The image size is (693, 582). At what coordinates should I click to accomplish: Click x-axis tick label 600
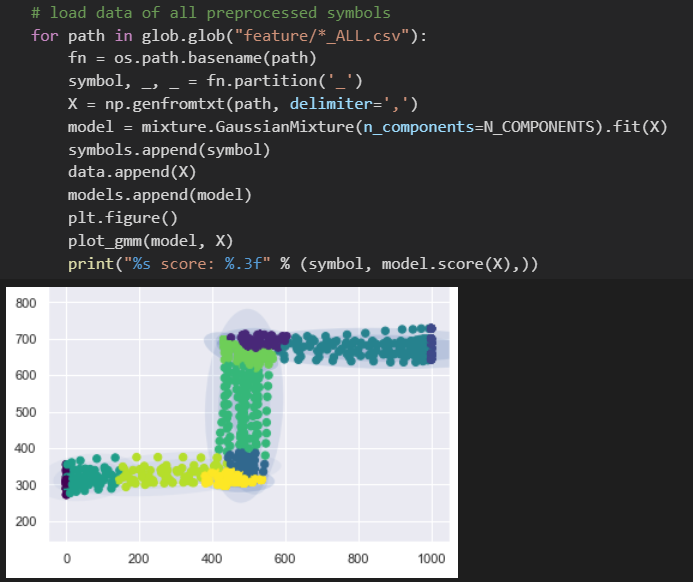(285, 559)
